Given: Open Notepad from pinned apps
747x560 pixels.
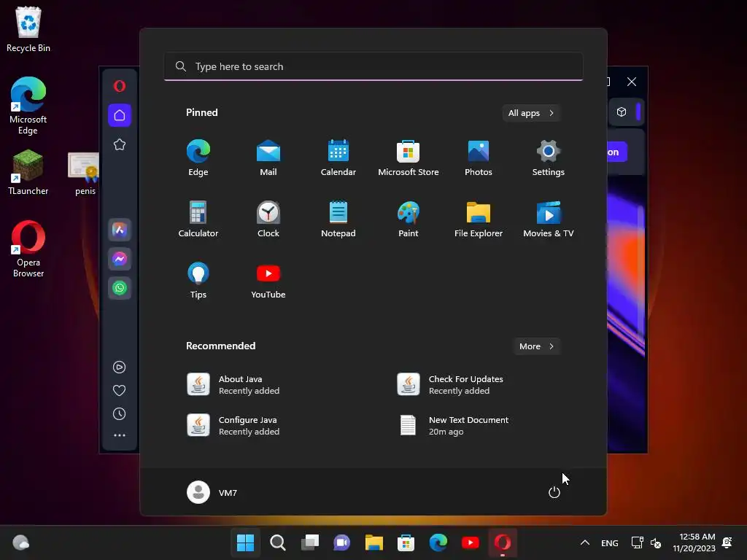Looking at the screenshot, I should [x=338, y=219].
